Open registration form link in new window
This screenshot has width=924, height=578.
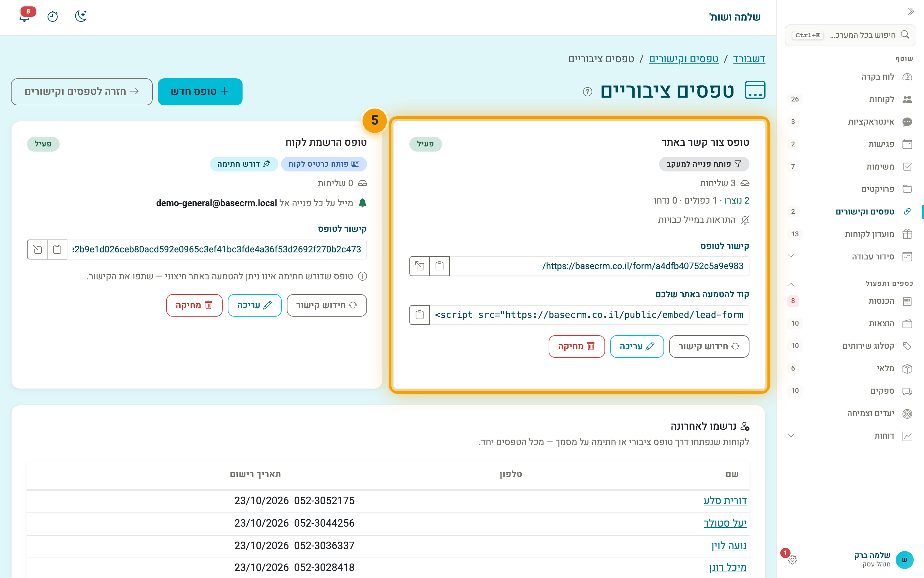tap(37, 250)
